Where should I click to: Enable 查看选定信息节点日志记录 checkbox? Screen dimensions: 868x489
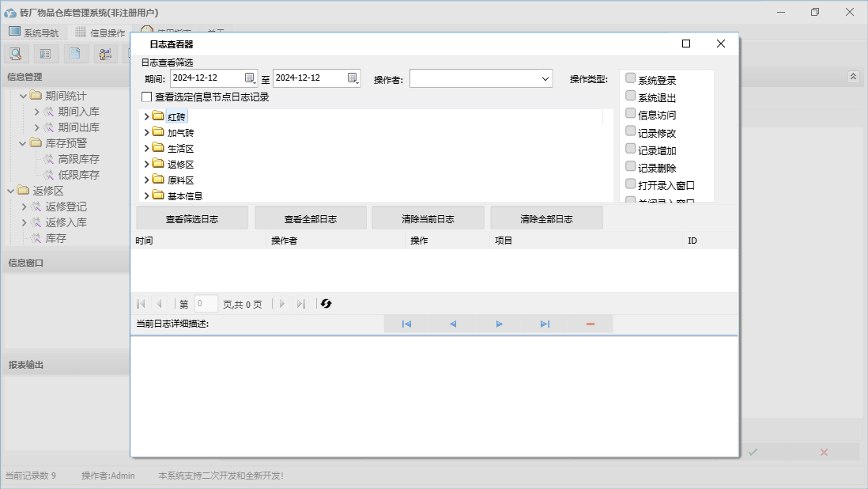(x=146, y=97)
